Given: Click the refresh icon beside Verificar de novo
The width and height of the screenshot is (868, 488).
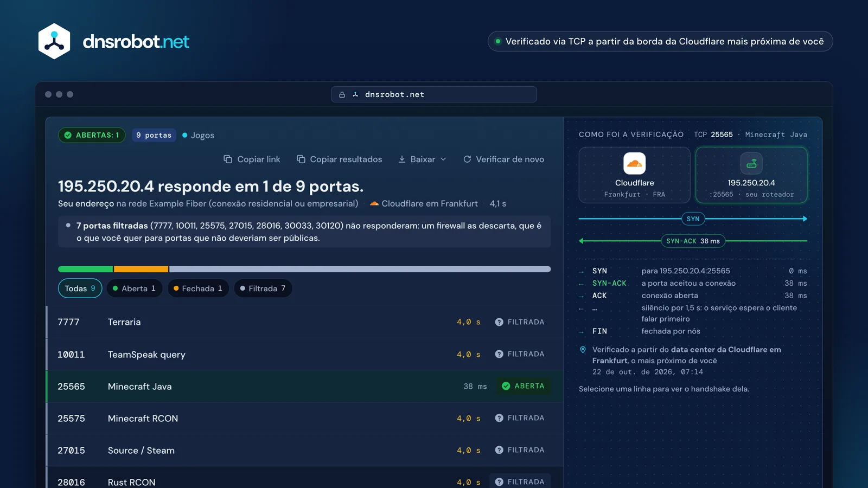Looking at the screenshot, I should 467,159.
